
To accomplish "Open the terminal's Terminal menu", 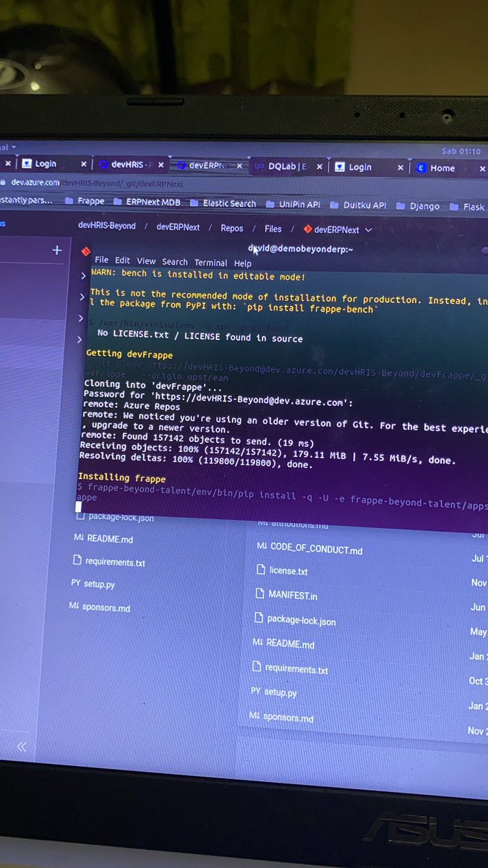I will [x=210, y=263].
